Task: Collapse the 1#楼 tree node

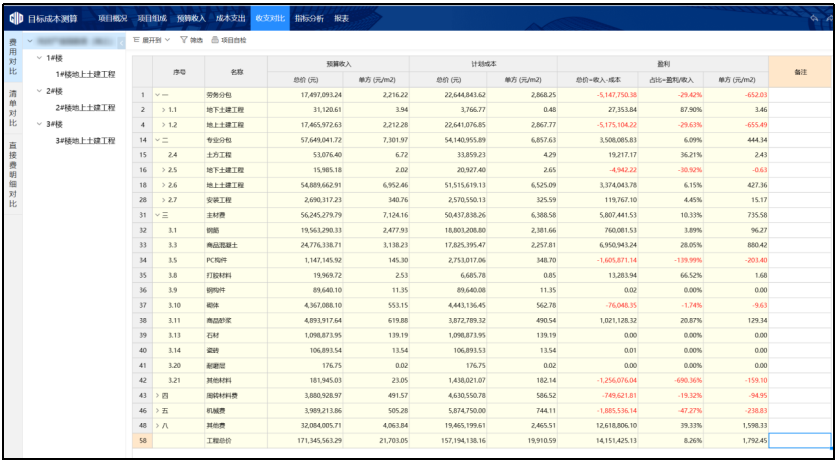Action: (x=38, y=58)
